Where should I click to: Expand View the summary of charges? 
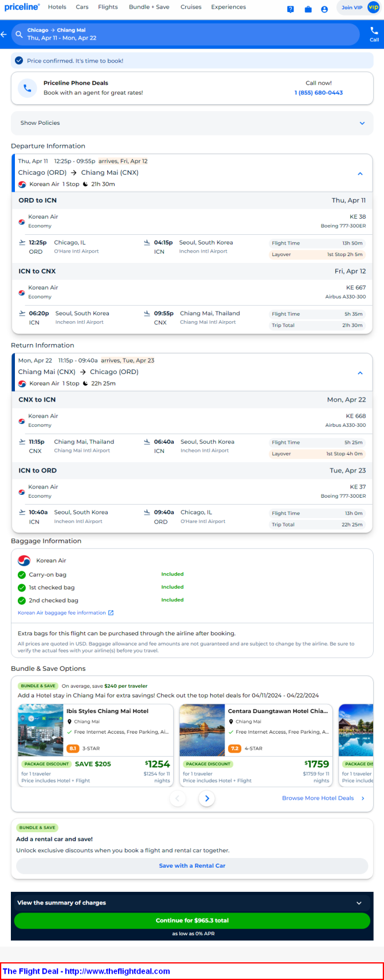[192, 903]
